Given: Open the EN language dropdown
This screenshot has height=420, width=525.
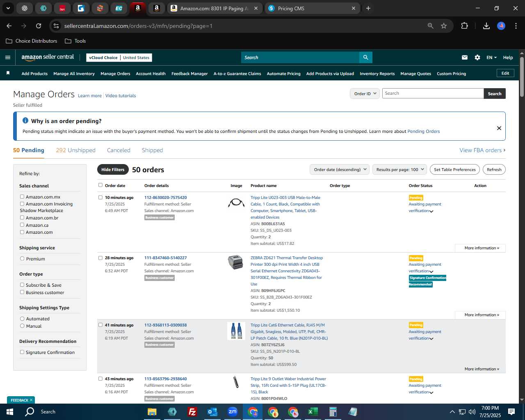Looking at the screenshot, I should [x=491, y=57].
